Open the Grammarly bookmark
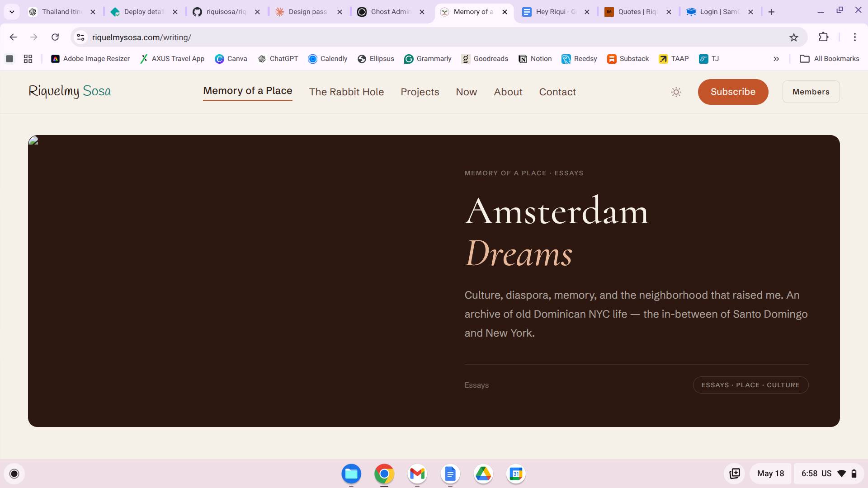868x488 pixels. pos(428,59)
